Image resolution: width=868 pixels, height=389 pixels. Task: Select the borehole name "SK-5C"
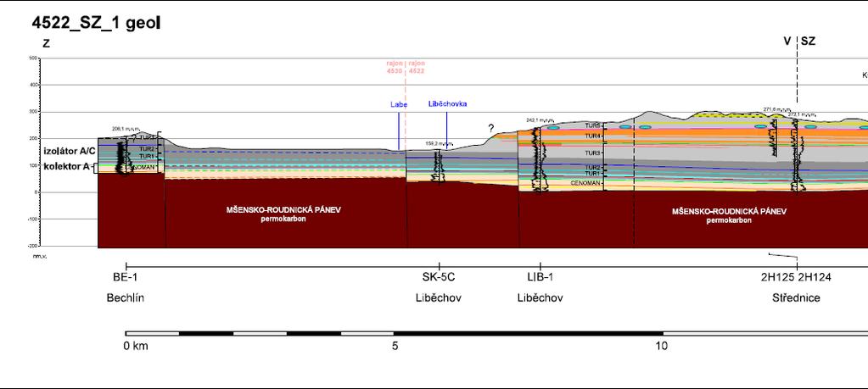[439, 277]
